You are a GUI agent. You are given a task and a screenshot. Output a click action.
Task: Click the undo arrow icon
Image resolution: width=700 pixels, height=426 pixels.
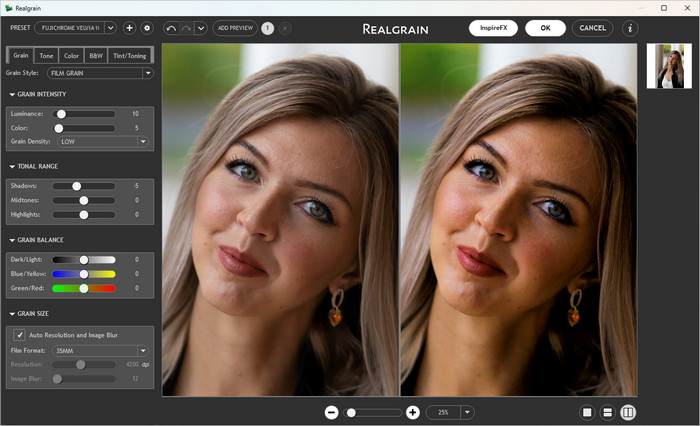tap(170, 28)
